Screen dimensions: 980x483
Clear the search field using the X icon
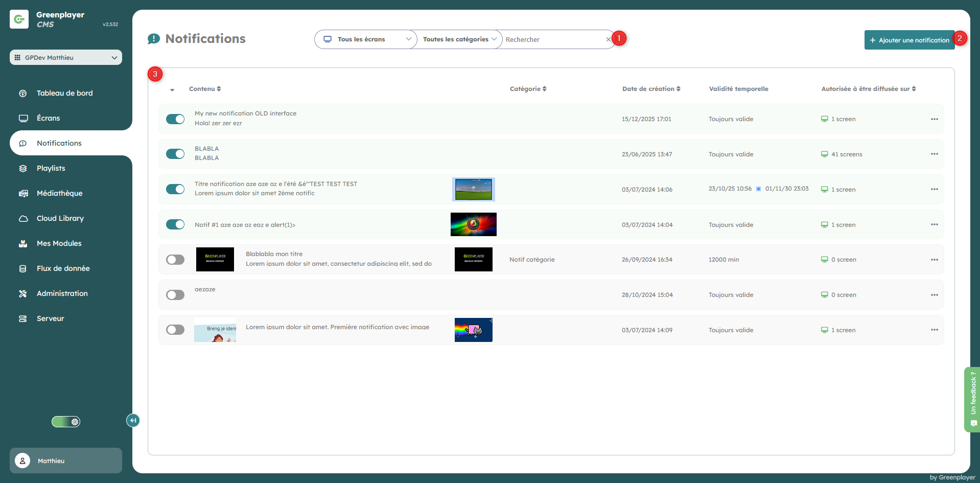click(608, 39)
